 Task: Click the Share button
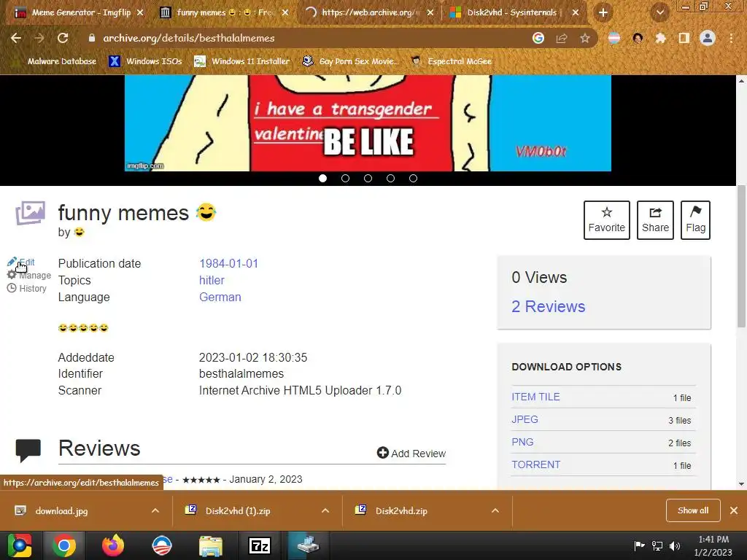(x=655, y=220)
